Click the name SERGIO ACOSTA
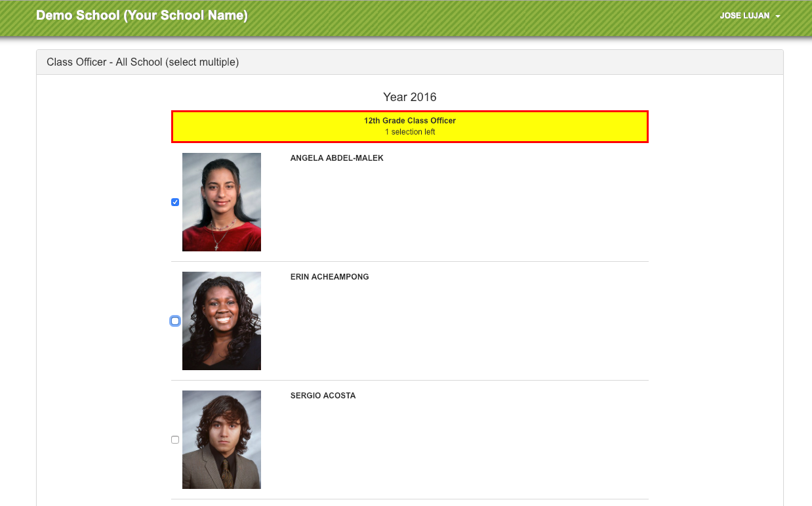Image resolution: width=812 pixels, height=506 pixels. [x=323, y=395]
